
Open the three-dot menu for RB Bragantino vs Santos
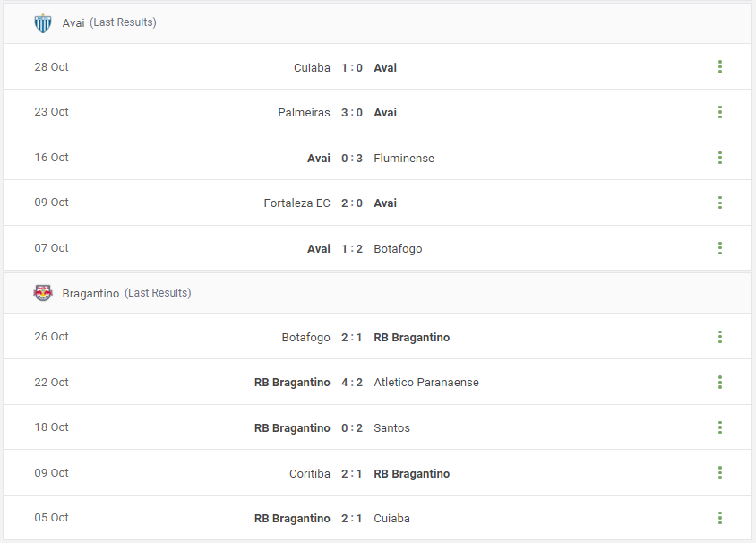[720, 427]
